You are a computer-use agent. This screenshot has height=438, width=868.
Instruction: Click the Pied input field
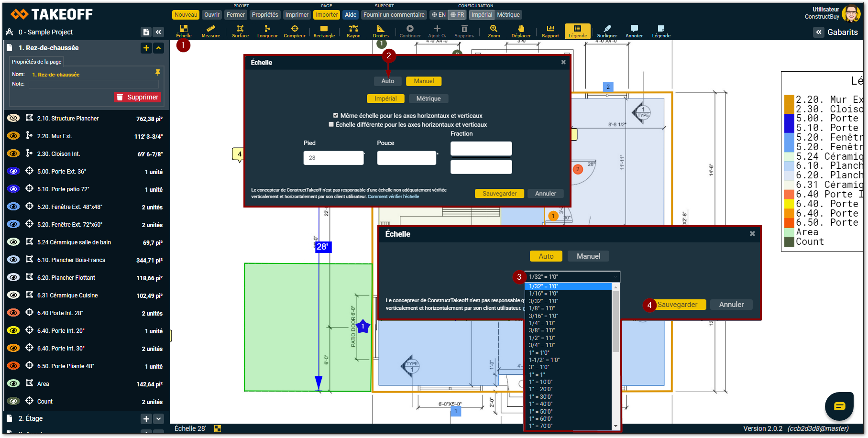333,158
